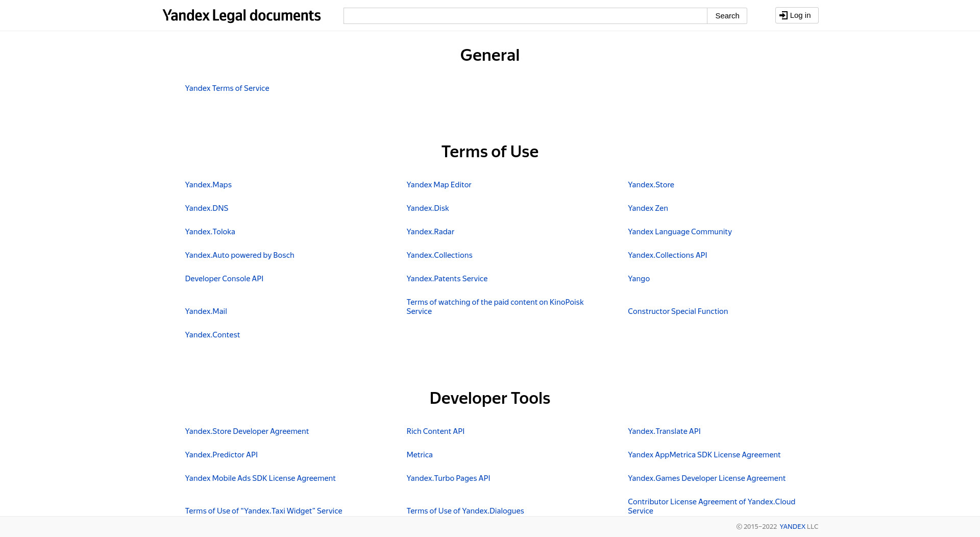Open Yandex AppMetrica SDK License Agreement

point(704,455)
